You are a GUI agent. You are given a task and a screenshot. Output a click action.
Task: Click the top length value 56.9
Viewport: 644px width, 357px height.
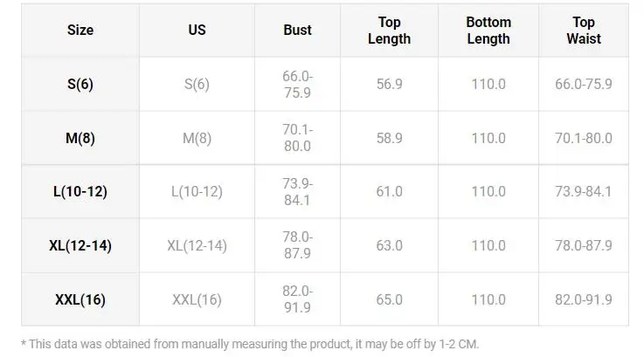point(389,84)
